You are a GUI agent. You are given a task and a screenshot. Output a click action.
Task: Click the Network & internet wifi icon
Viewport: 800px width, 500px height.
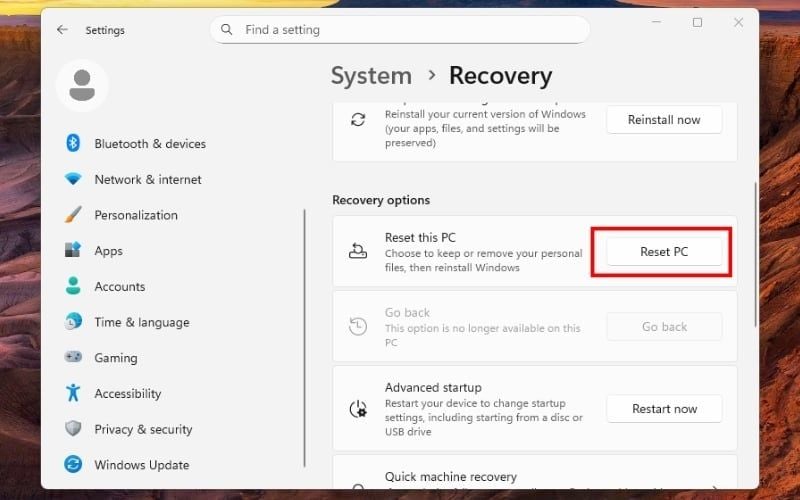tap(73, 179)
